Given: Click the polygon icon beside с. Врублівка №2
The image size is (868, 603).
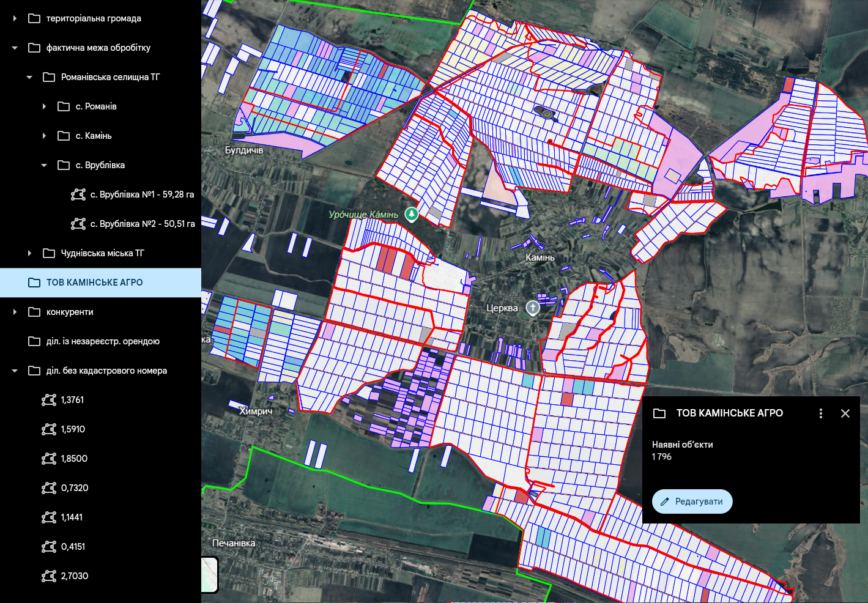Looking at the screenshot, I should tap(78, 224).
